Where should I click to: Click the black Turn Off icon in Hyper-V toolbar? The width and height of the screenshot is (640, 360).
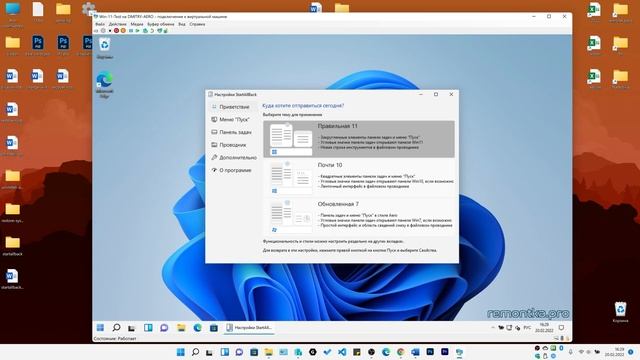coord(110,31)
